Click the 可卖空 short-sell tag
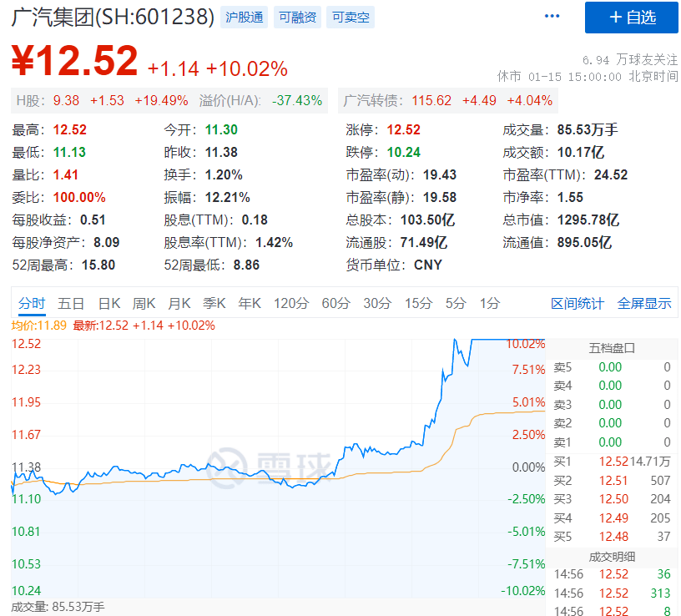The image size is (681, 616). tap(350, 16)
